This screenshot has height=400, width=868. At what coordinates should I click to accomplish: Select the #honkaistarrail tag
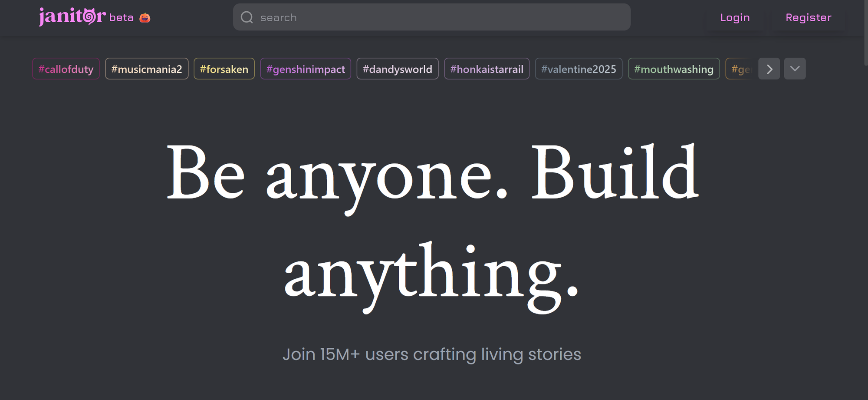point(487,69)
